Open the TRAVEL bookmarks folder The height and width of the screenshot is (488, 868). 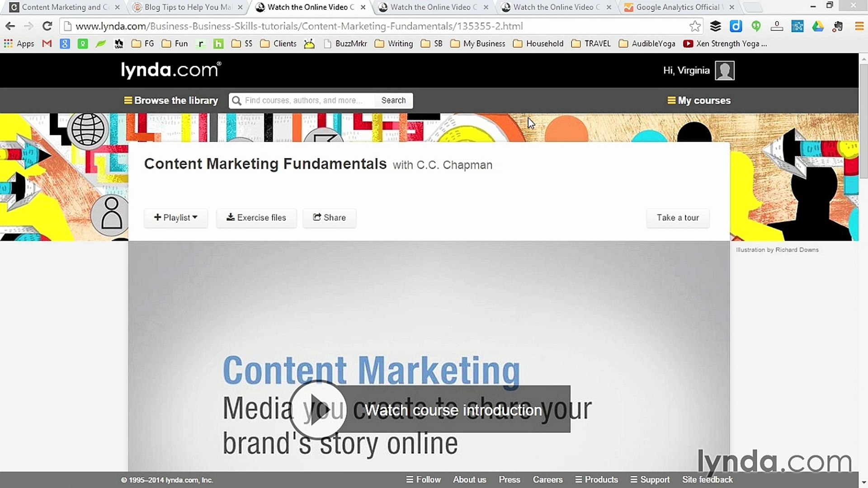[x=591, y=43]
